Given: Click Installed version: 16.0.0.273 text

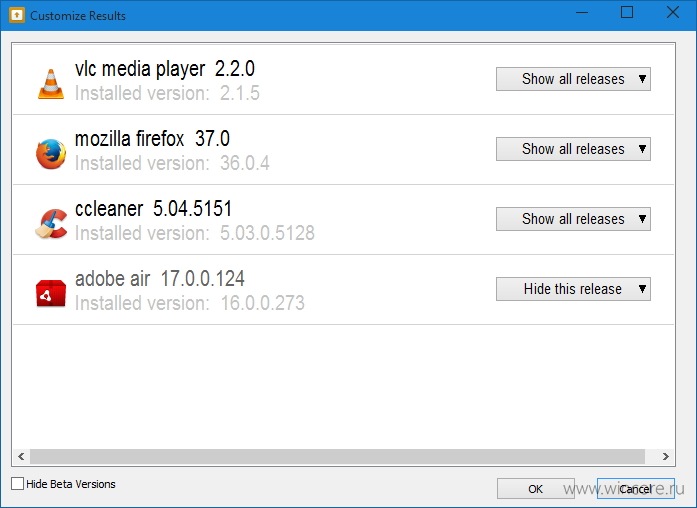Looking at the screenshot, I should (190, 303).
